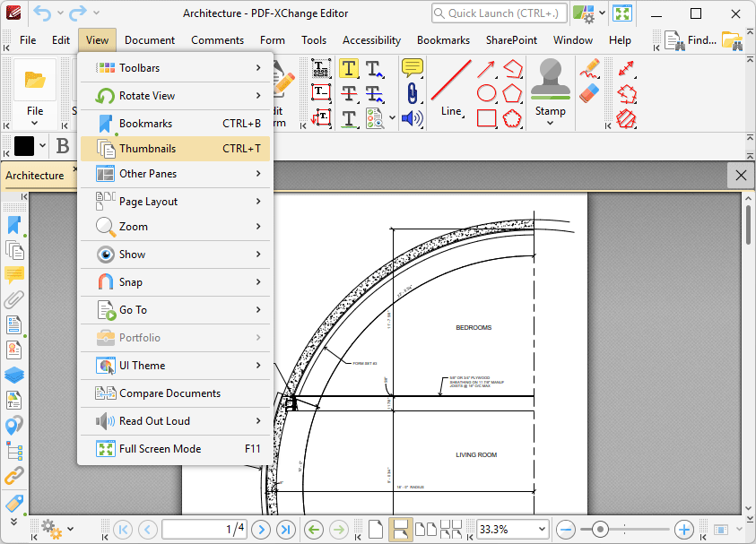Select the Underline Text tool
Viewport: 756px width, 544px height.
coord(349,118)
